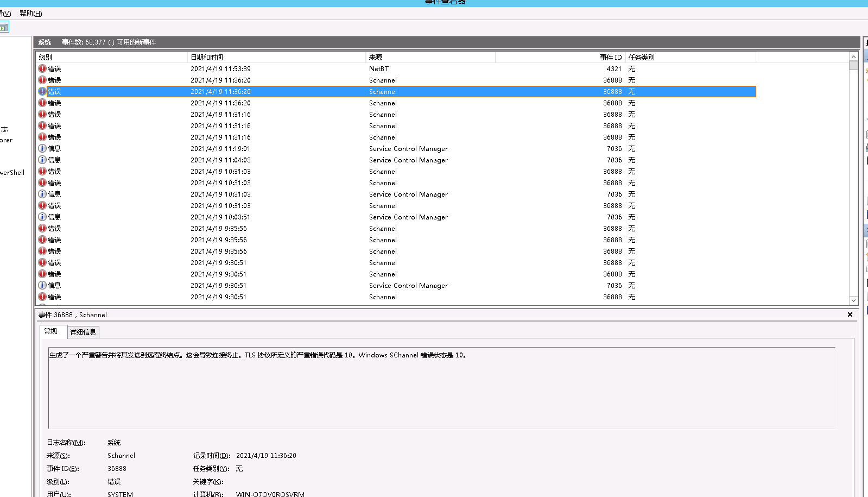Click the info icon on the 11:19:01 event row
Image resolution: width=868 pixels, height=497 pixels.
click(x=42, y=148)
